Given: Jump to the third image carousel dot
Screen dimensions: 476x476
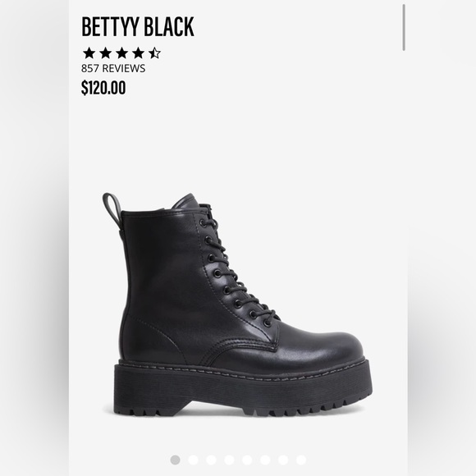Looking at the screenshot, I should [211, 460].
